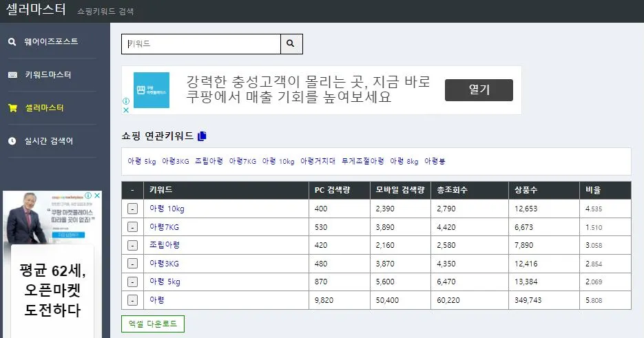
Task: Remove the 조립아령 row with minus button
Action: pyautogui.click(x=132, y=245)
